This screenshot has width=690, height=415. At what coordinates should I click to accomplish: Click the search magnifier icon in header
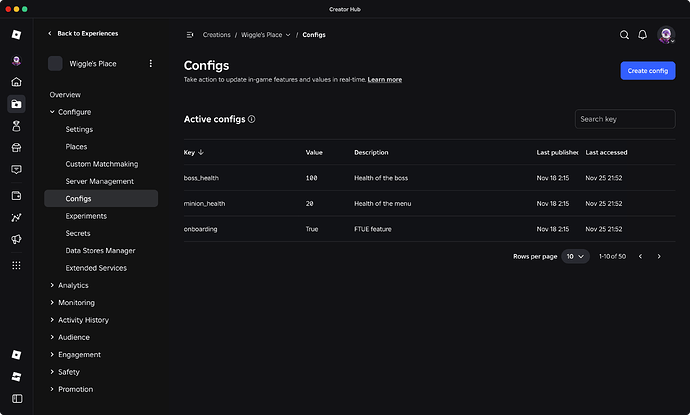tap(624, 35)
